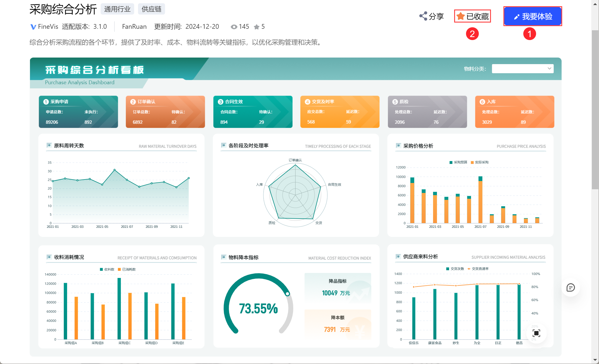Screen dimensions: 599x364
Task: Click the gray star rating icon
Action: [256, 27]
